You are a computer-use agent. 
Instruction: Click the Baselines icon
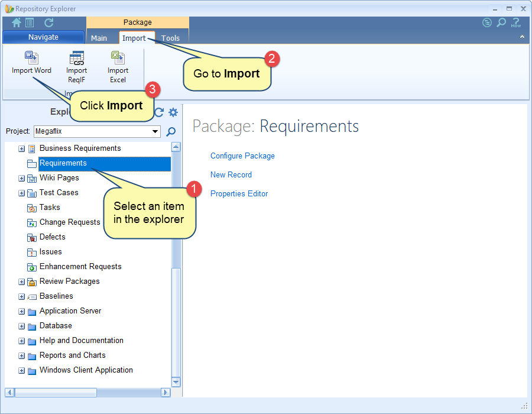pyautogui.click(x=32, y=297)
